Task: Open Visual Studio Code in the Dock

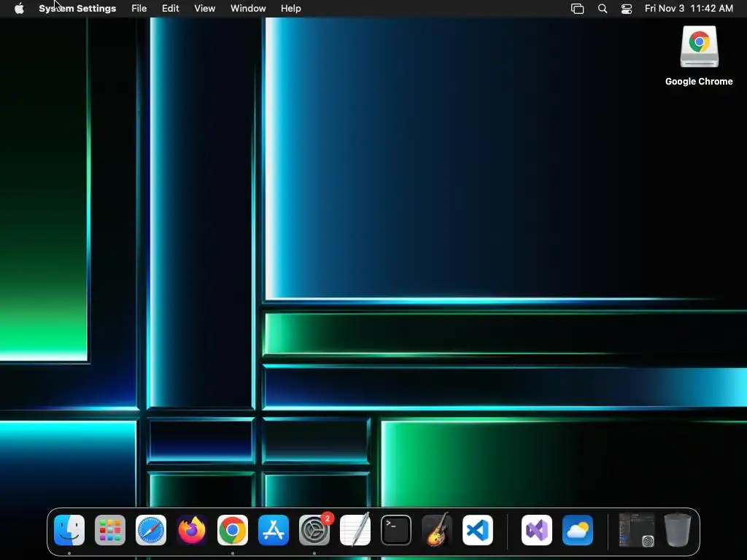Action: click(x=478, y=530)
